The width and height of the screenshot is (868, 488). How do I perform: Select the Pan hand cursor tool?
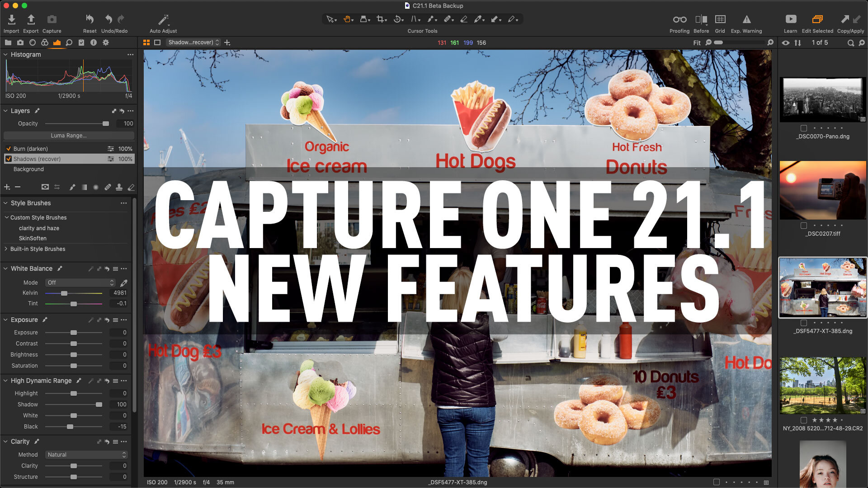[347, 19]
